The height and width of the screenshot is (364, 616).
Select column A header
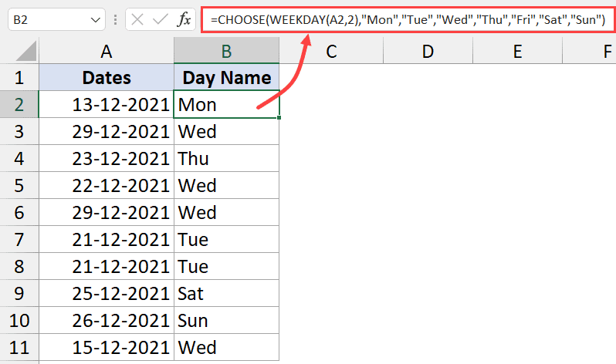(x=106, y=52)
